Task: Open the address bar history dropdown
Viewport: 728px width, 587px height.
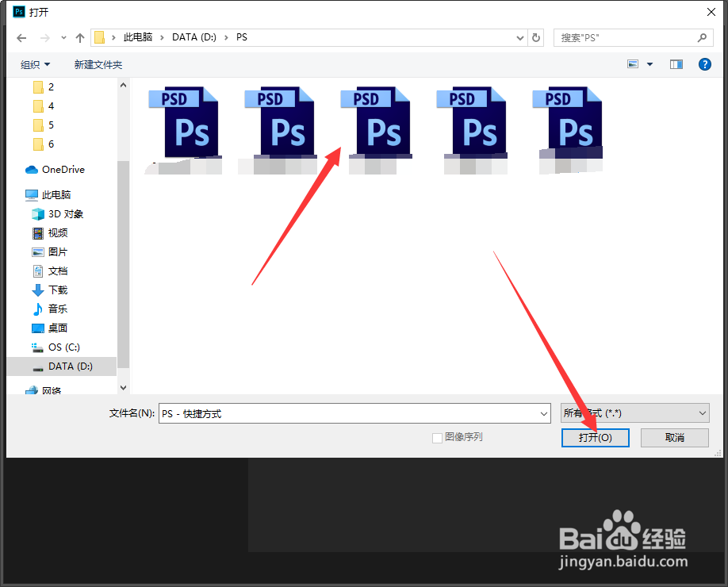Action: [520, 38]
